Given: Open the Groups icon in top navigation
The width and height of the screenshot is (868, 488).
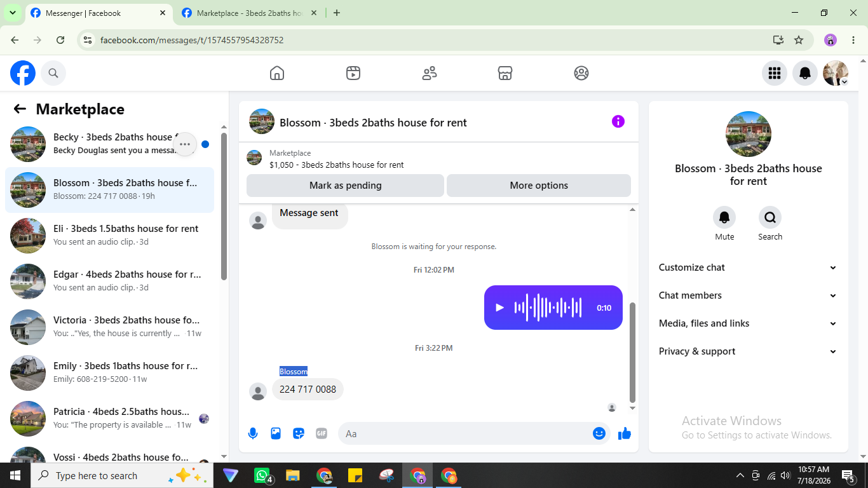Looking at the screenshot, I should point(581,73).
